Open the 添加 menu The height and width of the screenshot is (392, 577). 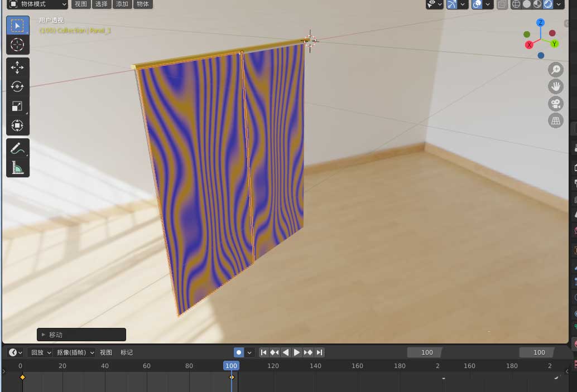point(122,4)
